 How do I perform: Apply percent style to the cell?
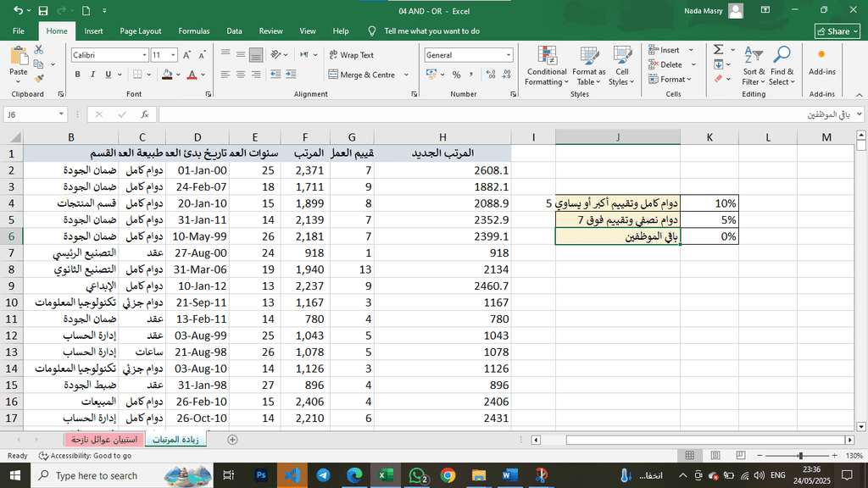(457, 75)
